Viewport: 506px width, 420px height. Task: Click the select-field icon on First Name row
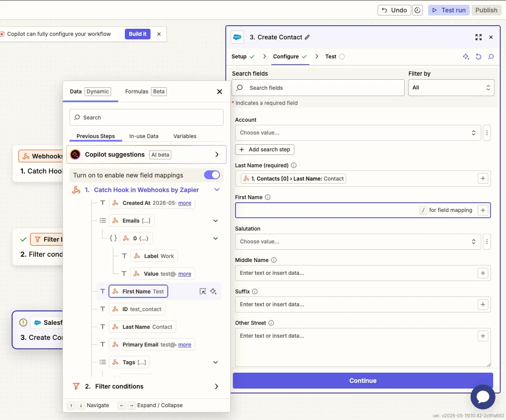point(203,291)
